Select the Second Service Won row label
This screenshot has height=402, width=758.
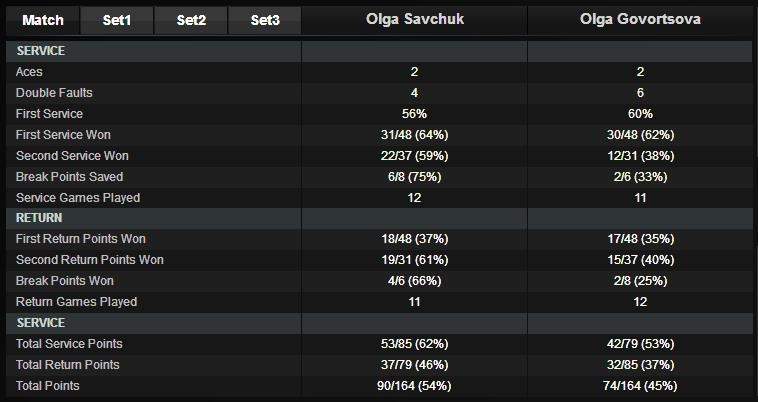point(72,156)
